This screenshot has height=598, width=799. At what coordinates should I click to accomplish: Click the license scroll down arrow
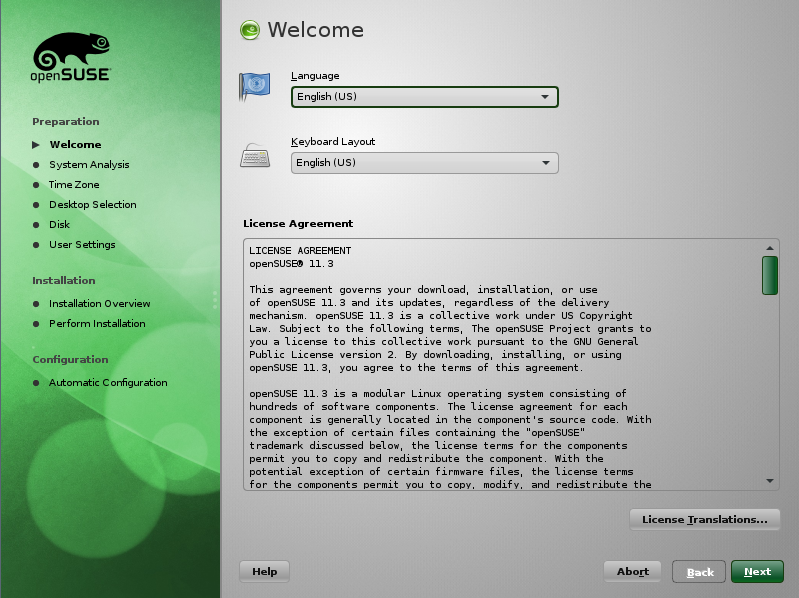769,481
